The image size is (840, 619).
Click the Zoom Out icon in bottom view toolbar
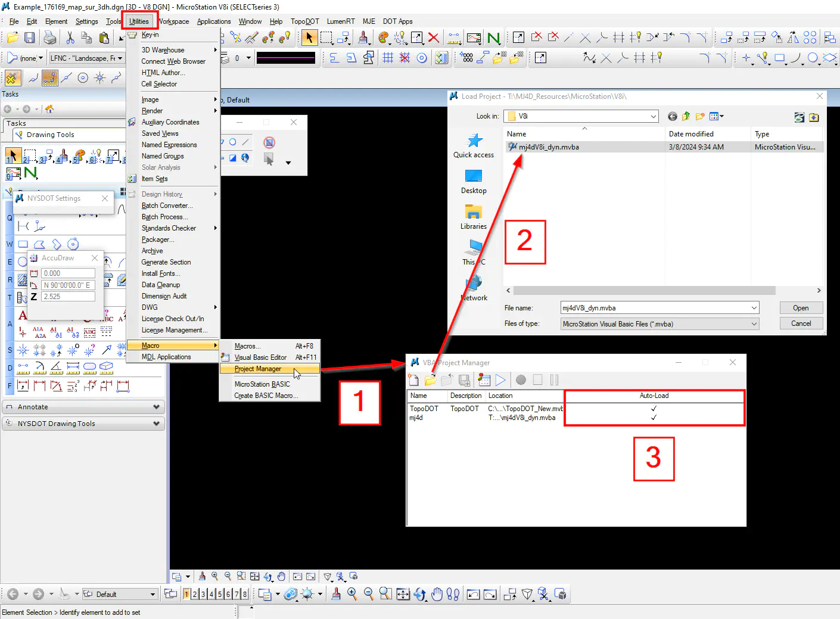coord(369,594)
